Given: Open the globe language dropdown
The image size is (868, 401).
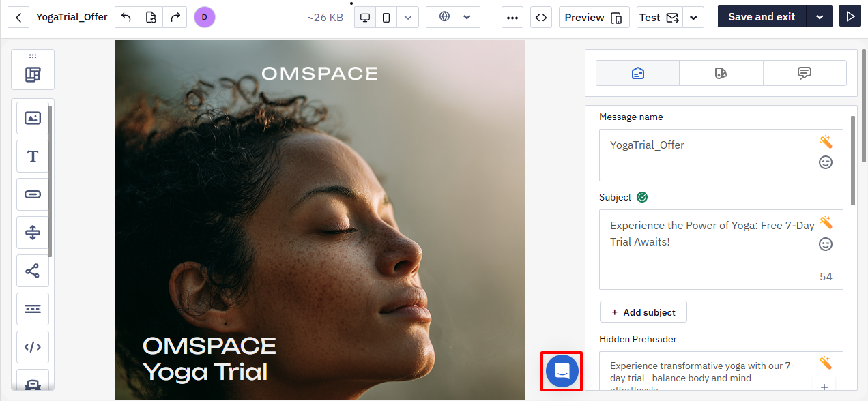Looking at the screenshot, I should (453, 17).
